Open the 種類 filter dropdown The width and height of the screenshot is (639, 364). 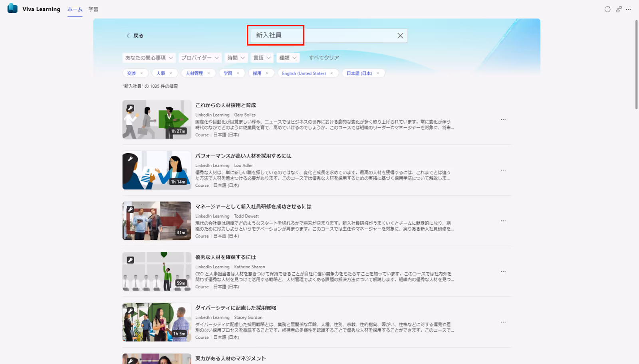point(288,58)
